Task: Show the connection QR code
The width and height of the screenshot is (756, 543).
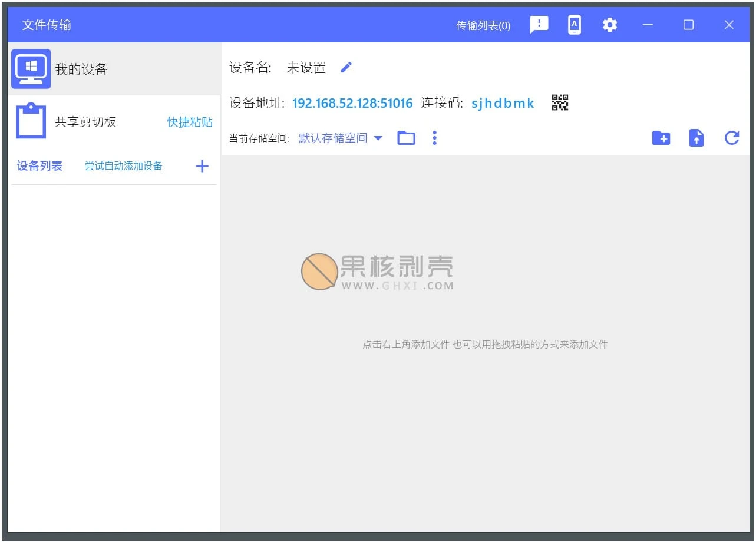Action: pos(560,103)
